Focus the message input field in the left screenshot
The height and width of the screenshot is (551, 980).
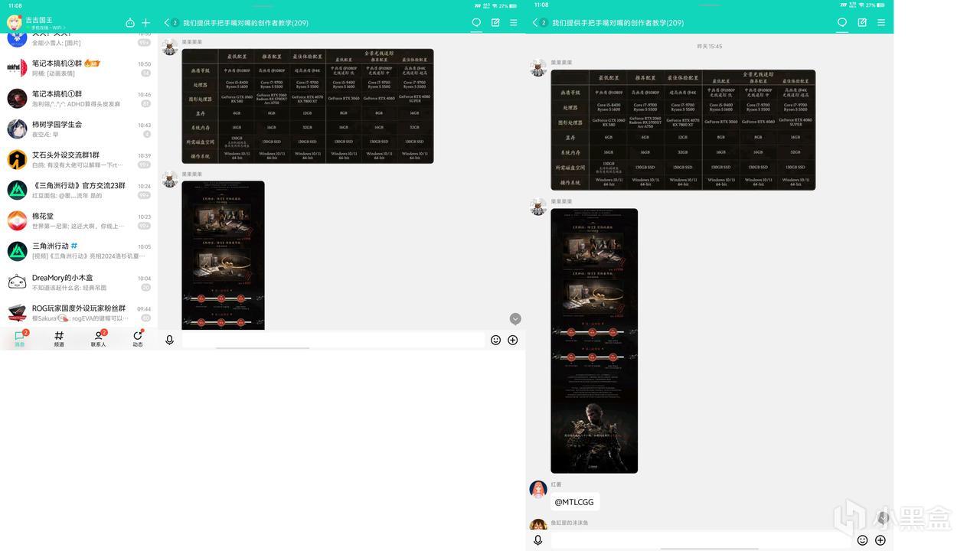click(x=333, y=340)
